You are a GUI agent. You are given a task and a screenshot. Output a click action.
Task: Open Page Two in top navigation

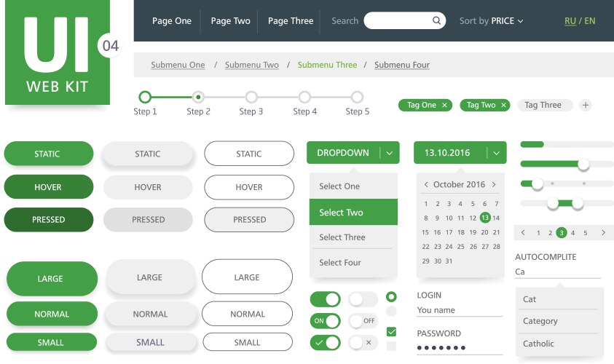(x=231, y=21)
